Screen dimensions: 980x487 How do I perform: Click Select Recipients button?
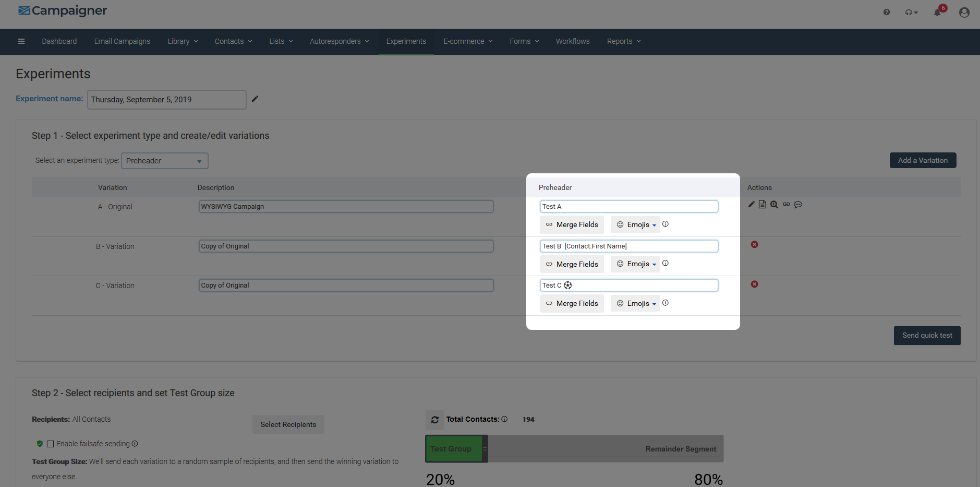coord(288,424)
